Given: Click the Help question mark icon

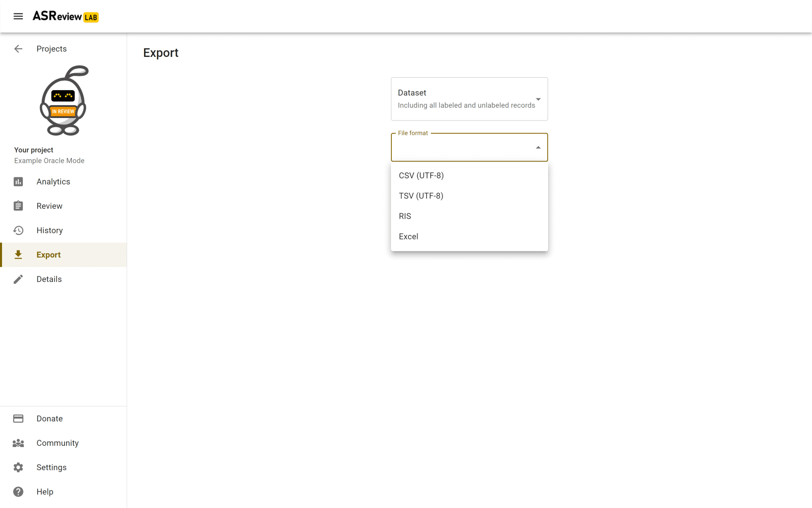Looking at the screenshot, I should pyautogui.click(x=18, y=492).
